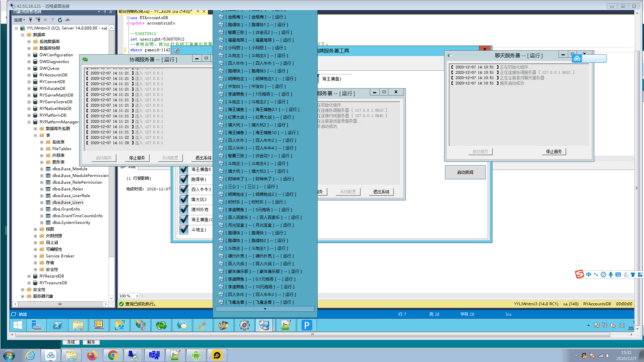The width and height of the screenshot is (644, 362).
Task: Click the Filter icon in Object Explorer toolbar
Action: click(53, 20)
